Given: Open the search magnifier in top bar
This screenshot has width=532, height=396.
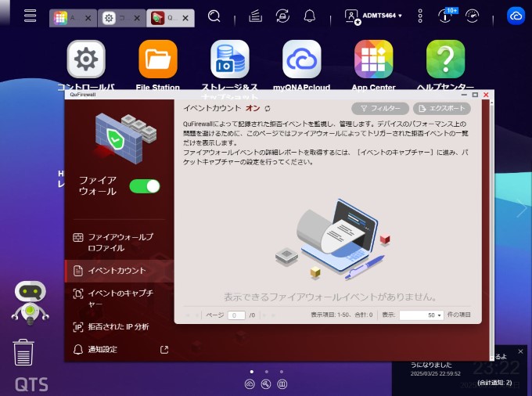Looking at the screenshot, I should pos(214,16).
